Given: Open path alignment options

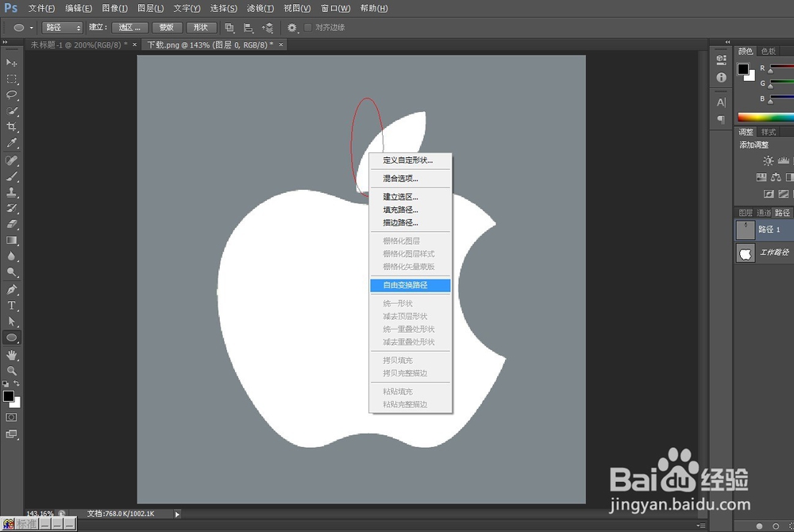Looking at the screenshot, I should (248, 28).
